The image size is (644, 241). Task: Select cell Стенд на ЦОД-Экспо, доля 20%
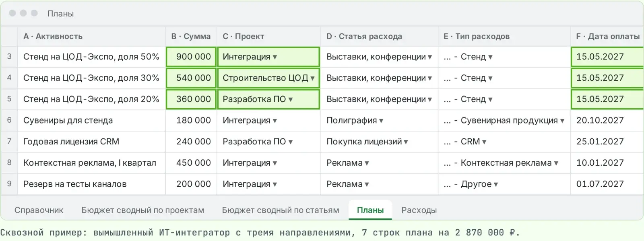click(x=91, y=99)
